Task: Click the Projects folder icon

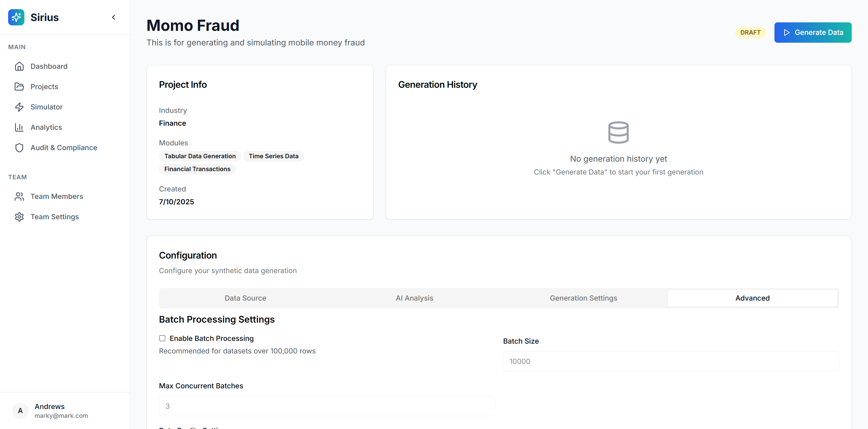Action: pos(19,87)
